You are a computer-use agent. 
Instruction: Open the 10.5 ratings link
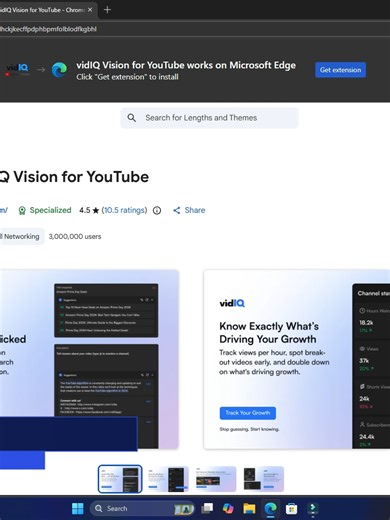pyautogui.click(x=124, y=210)
